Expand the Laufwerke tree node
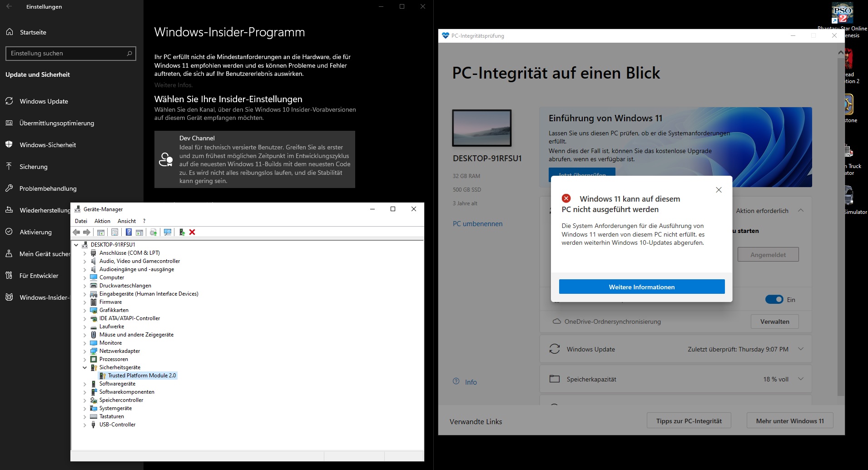This screenshot has width=868, height=470. 84,327
